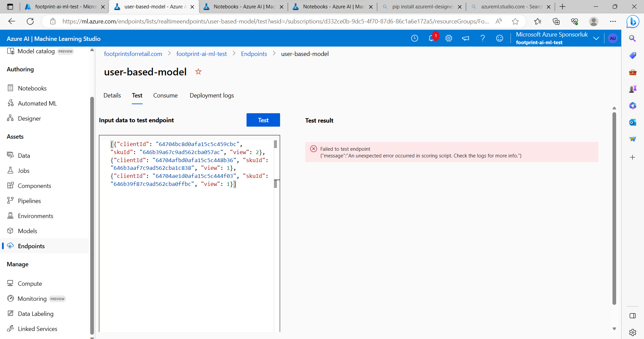Go to footprint-ai-ml-test breadcrumb
Viewport: 644px width, 339px height.
(202, 54)
